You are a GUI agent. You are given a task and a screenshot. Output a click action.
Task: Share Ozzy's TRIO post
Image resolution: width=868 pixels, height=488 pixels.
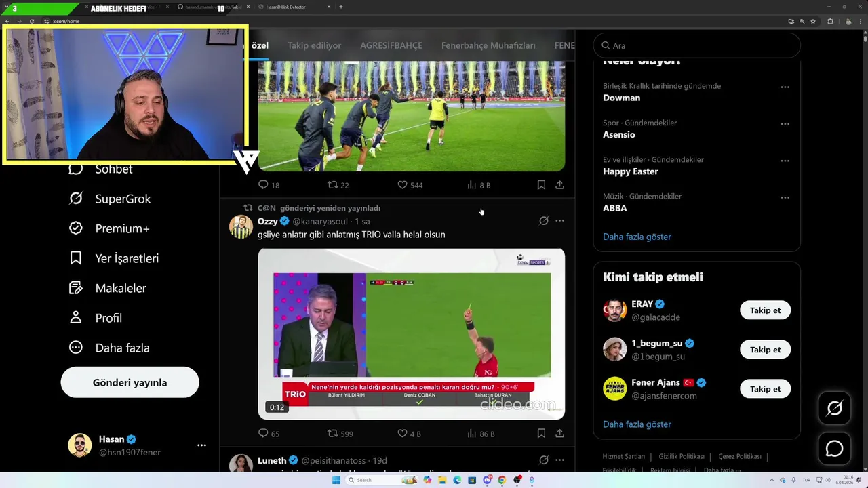pyautogui.click(x=559, y=433)
